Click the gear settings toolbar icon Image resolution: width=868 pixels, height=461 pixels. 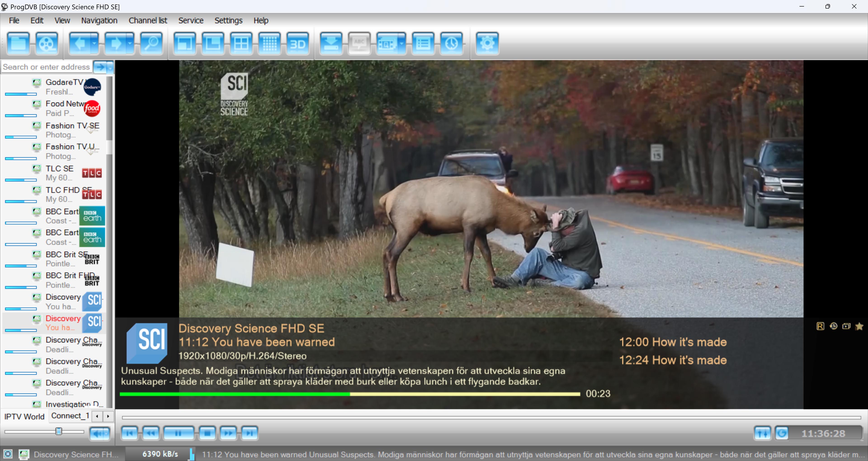coord(487,43)
